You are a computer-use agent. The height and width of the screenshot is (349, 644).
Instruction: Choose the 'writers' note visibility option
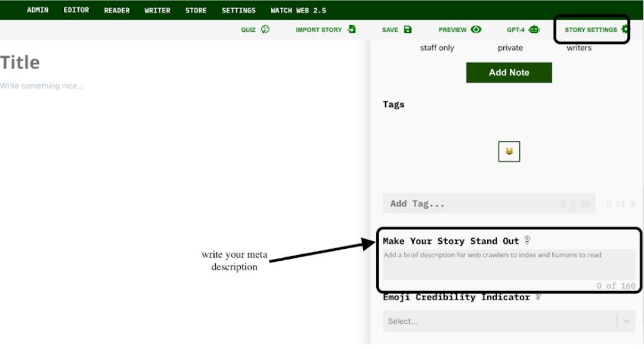579,48
